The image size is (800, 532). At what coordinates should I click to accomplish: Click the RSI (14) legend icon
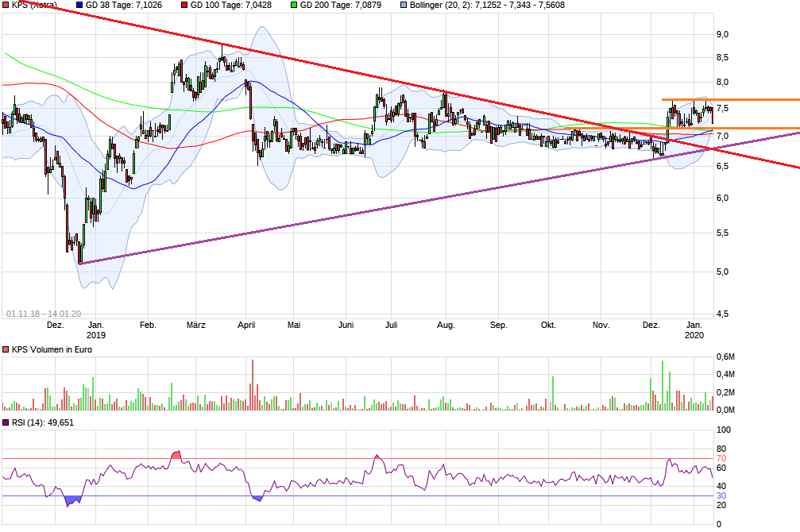[6, 422]
